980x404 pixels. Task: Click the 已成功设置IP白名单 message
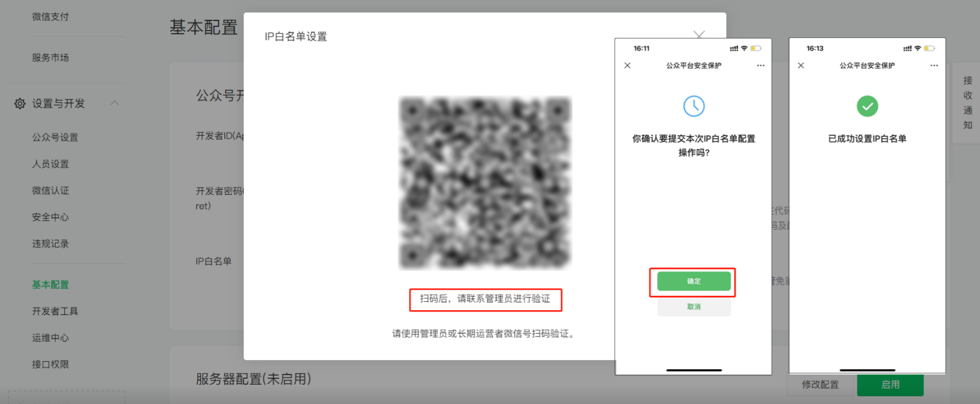coord(867,139)
